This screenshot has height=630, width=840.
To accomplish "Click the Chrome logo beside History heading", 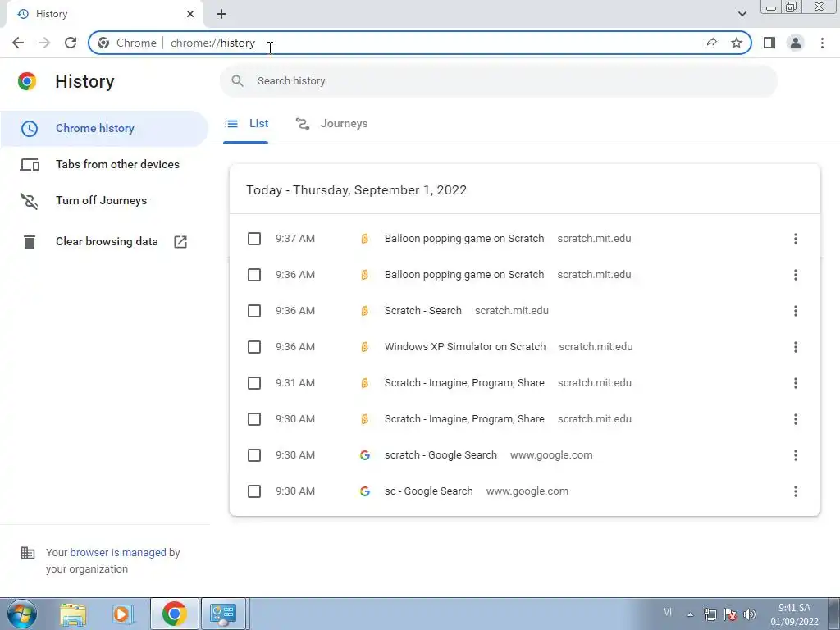I will click(x=27, y=81).
